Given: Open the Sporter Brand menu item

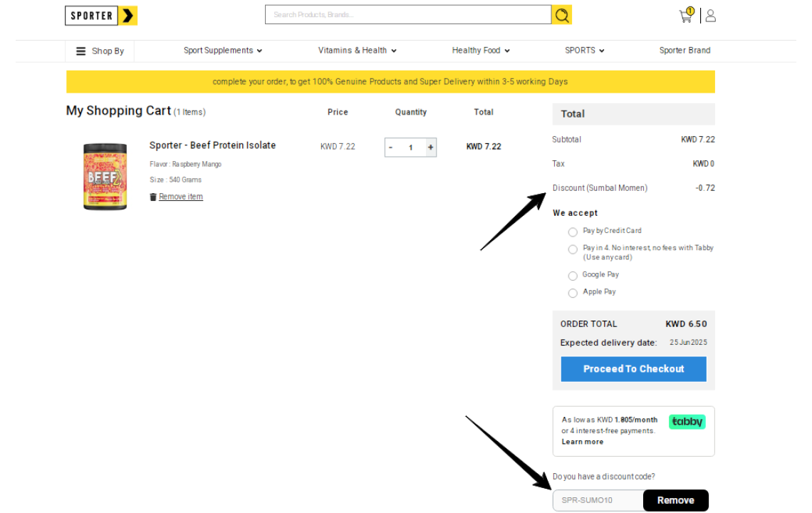Looking at the screenshot, I should 685,51.
